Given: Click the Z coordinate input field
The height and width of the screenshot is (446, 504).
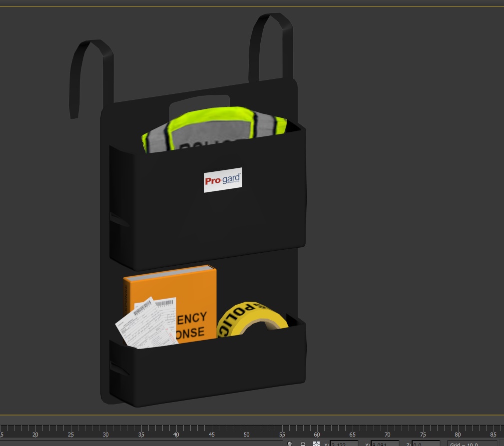Looking at the screenshot, I should click(426, 444).
